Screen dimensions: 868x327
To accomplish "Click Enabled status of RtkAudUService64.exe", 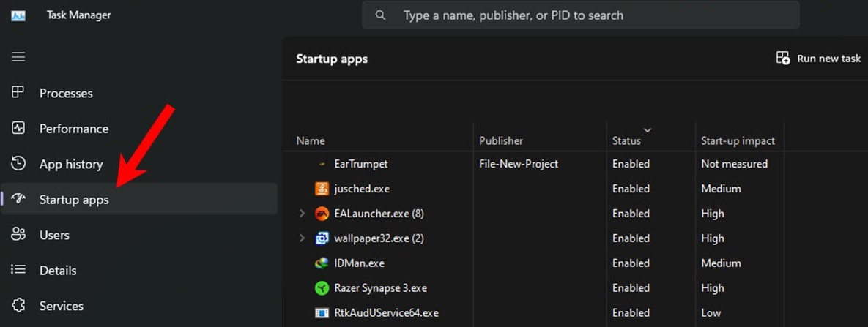I will [x=631, y=313].
